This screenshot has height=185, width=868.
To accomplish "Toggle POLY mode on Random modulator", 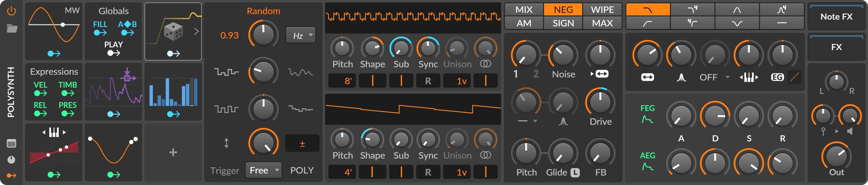I will 302,170.
